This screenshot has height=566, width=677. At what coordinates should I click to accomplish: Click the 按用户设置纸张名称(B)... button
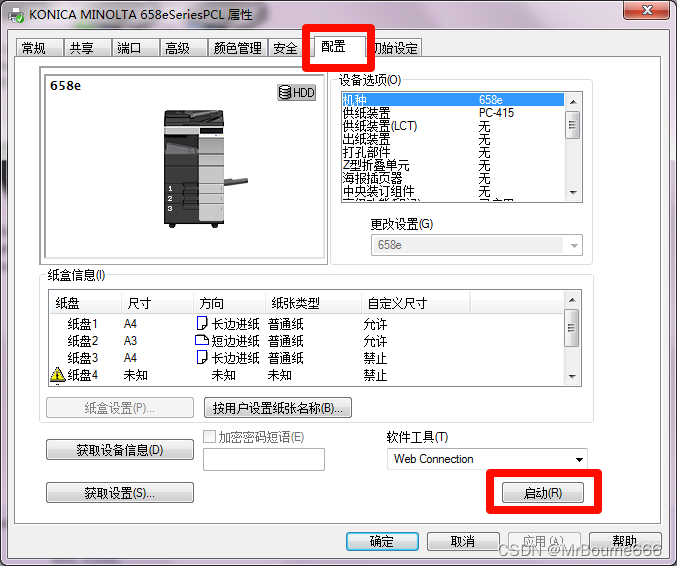(278, 408)
